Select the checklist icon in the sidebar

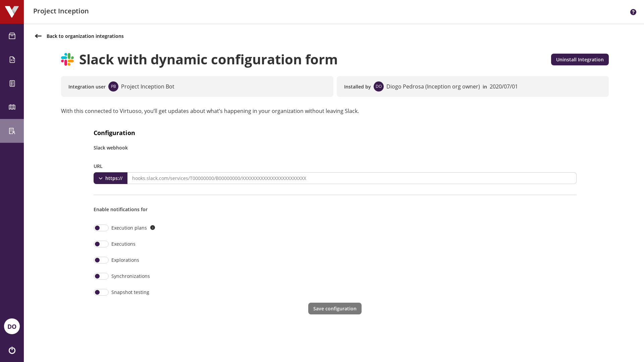(x=12, y=83)
